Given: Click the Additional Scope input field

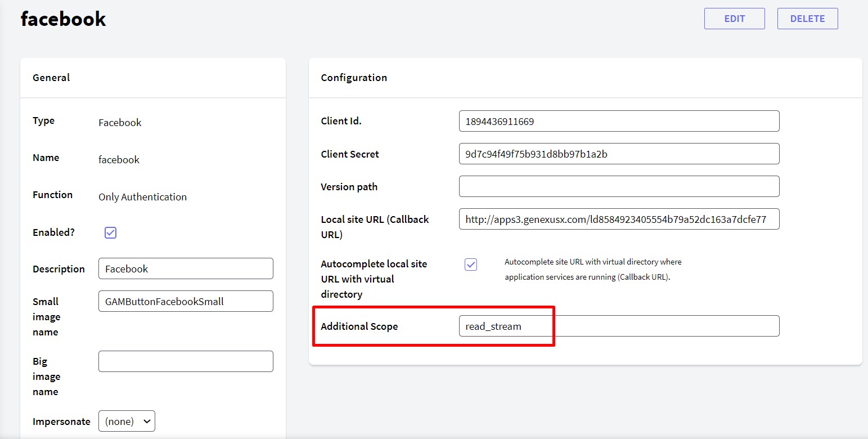Looking at the screenshot, I should pyautogui.click(x=619, y=326).
